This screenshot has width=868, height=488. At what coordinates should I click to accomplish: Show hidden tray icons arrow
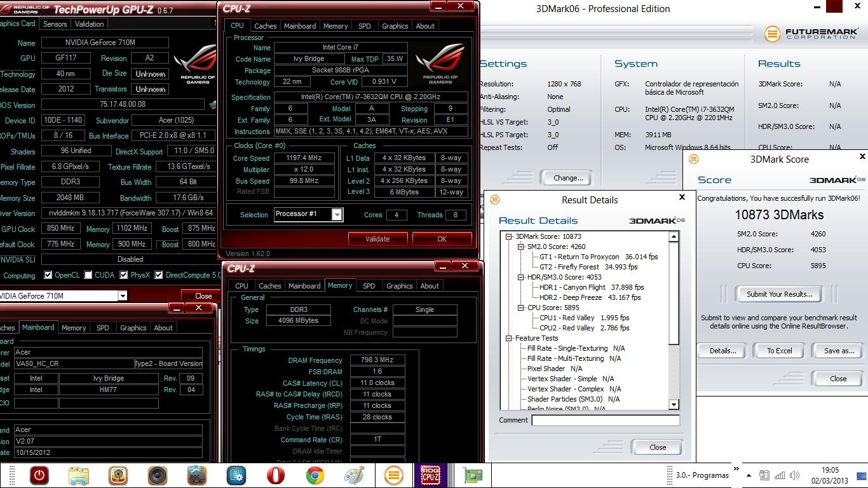pos(749,475)
